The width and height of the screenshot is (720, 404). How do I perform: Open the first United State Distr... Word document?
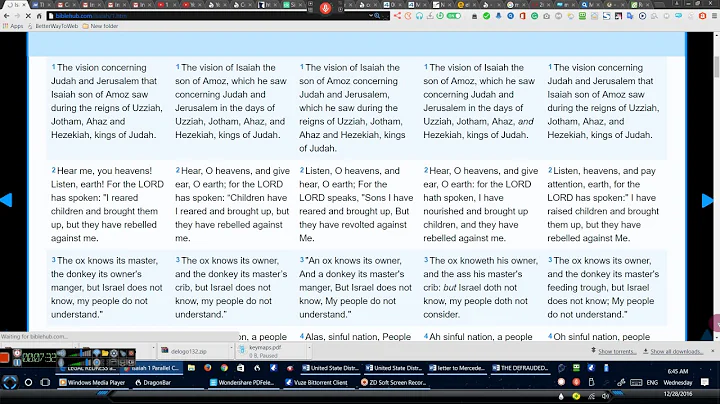330,368
